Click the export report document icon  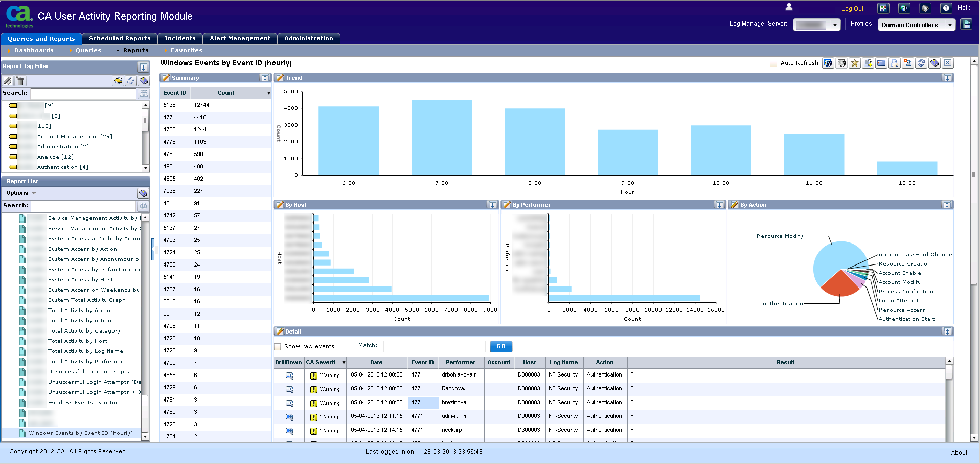(868, 63)
